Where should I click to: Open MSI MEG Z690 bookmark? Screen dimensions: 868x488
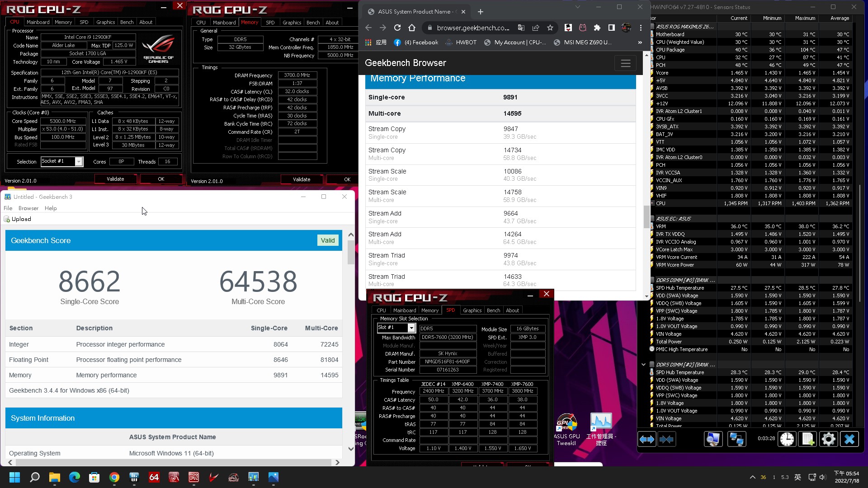tap(583, 42)
